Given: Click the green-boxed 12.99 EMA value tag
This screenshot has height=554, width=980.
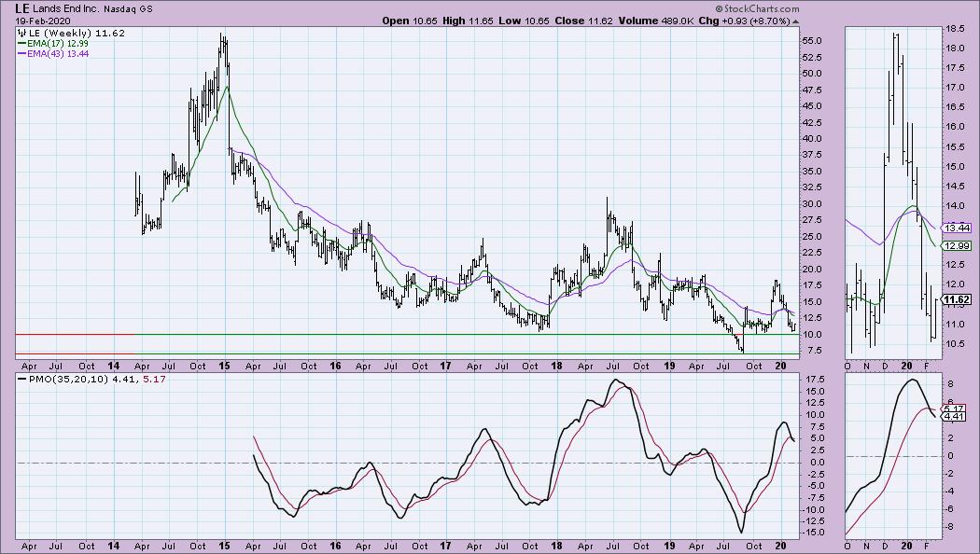Looking at the screenshot, I should tap(957, 246).
